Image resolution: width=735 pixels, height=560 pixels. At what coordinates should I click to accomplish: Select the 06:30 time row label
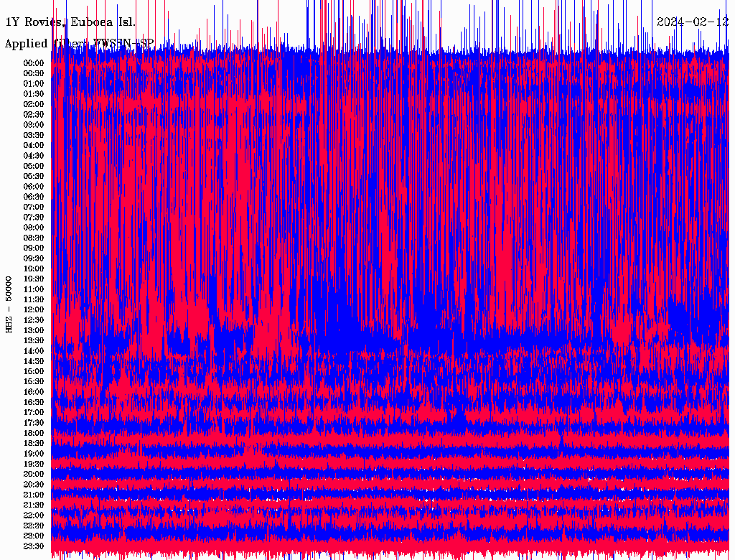click(34, 197)
